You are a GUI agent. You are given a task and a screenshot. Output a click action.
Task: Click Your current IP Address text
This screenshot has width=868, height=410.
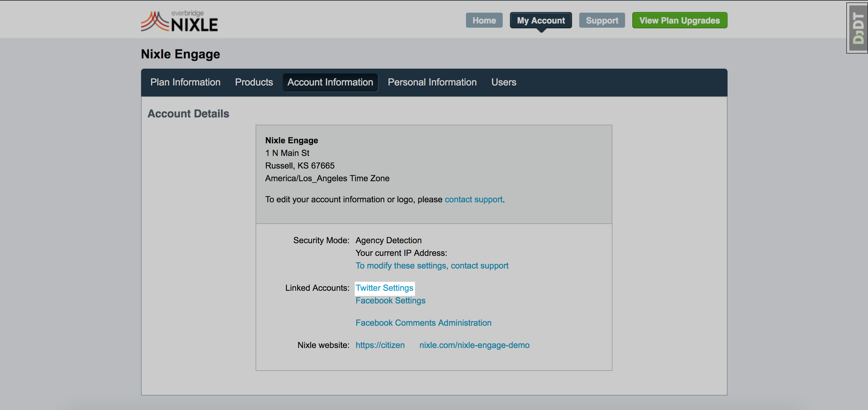(401, 253)
